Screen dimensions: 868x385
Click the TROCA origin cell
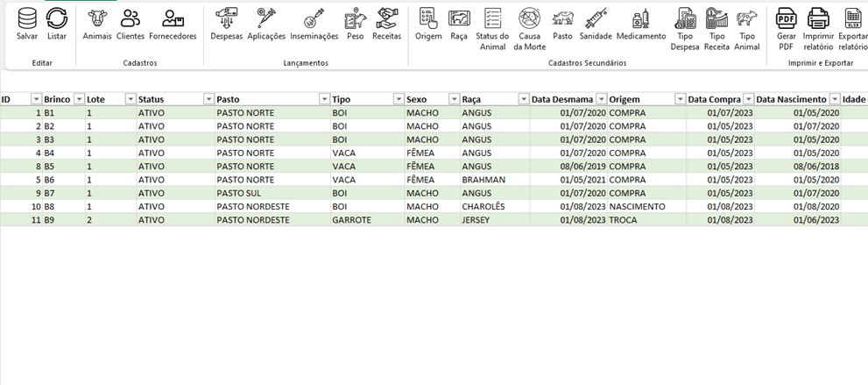(x=646, y=220)
